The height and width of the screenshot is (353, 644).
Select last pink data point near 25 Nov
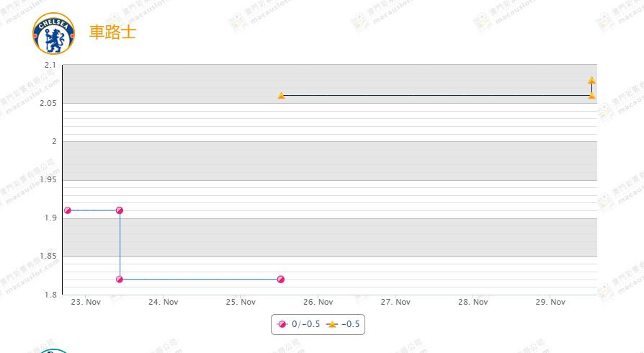click(x=280, y=280)
